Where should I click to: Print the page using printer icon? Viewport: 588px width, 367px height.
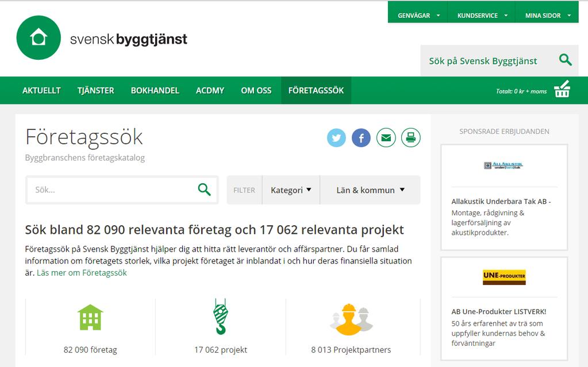[411, 138]
